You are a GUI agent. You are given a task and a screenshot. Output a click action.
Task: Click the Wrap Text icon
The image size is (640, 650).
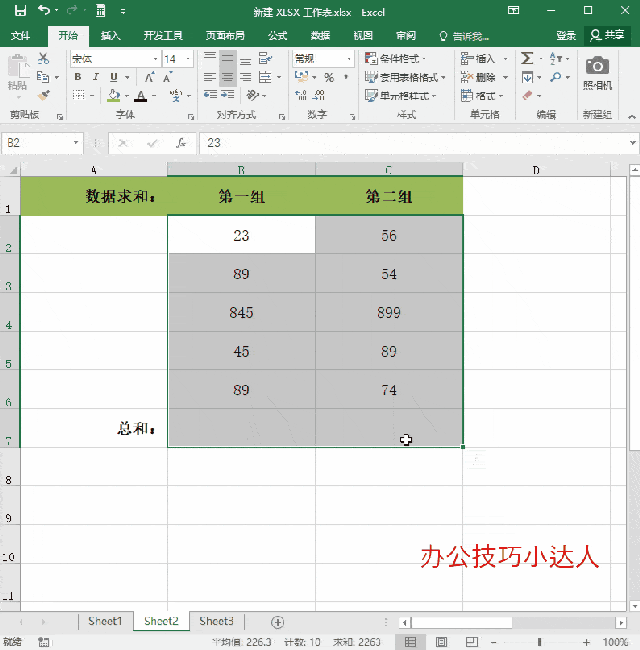coord(265,58)
